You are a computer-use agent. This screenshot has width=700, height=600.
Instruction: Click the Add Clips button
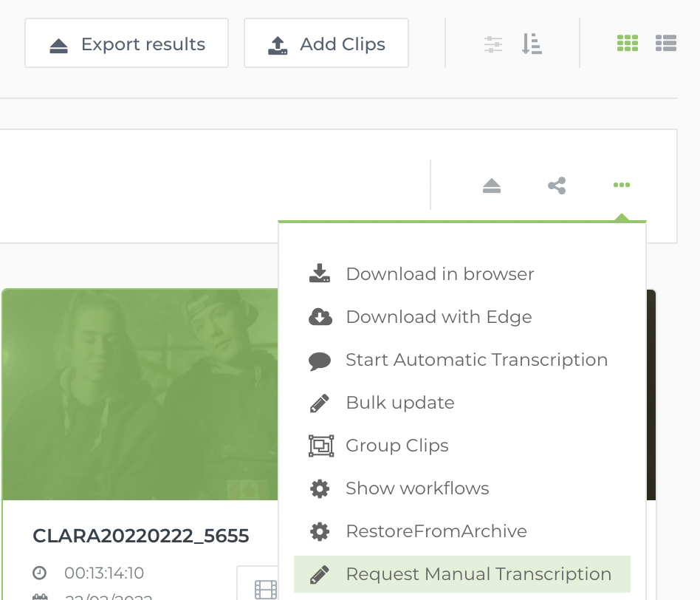pos(326,44)
